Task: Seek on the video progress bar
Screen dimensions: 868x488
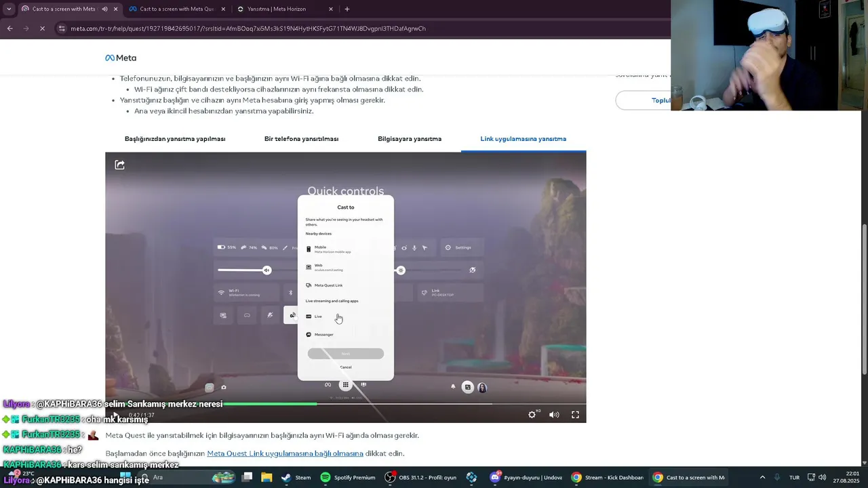Action: [346, 404]
